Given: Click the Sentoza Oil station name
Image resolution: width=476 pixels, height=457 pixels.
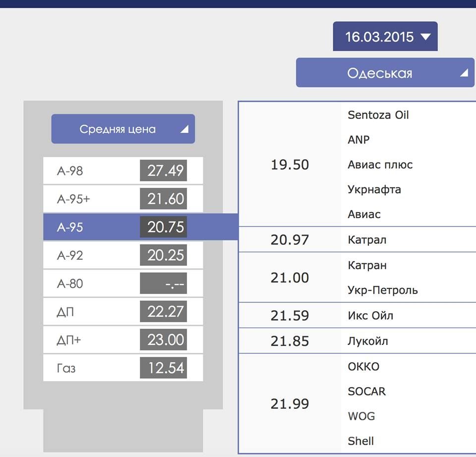Looking at the screenshot, I should pos(378,115).
